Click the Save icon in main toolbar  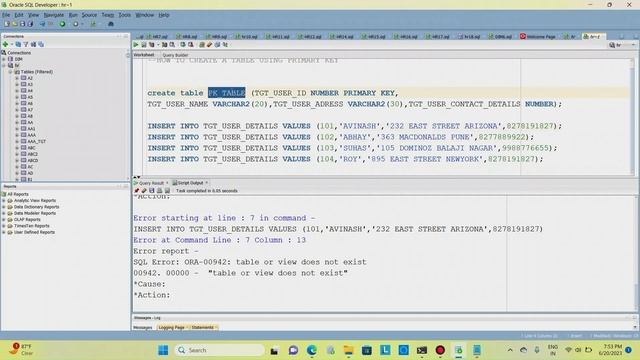22,24
